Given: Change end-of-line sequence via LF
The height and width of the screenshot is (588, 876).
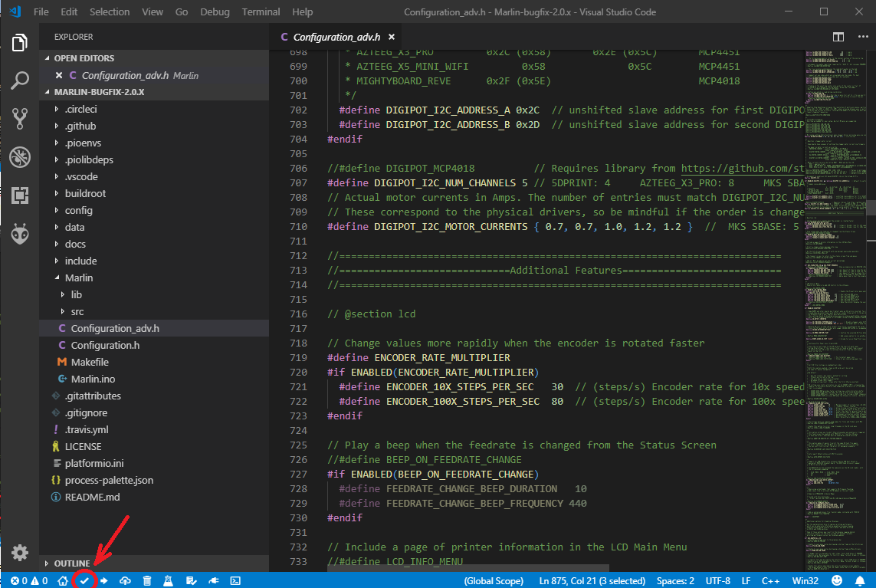Looking at the screenshot, I should 746,581.
